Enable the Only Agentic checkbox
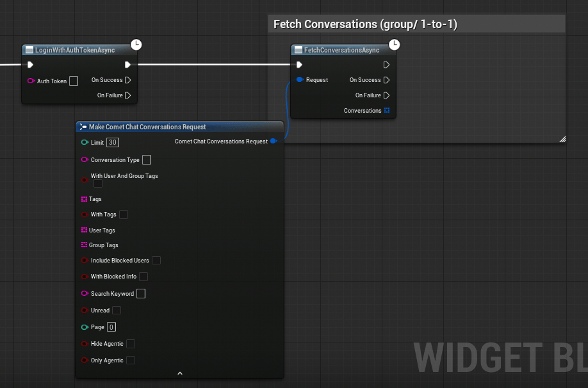 pos(131,360)
